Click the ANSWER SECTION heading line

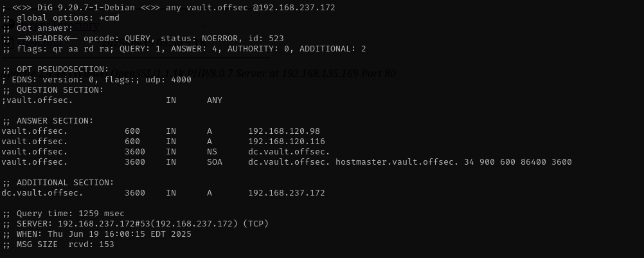coord(48,121)
